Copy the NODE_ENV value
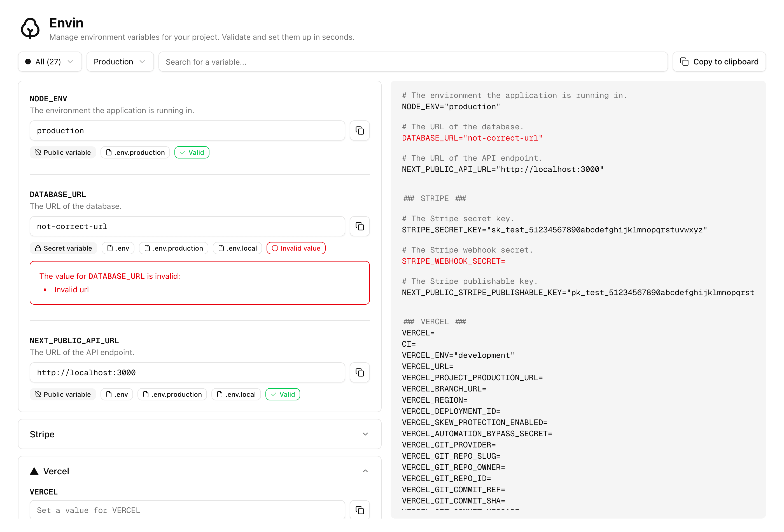The width and height of the screenshot is (784, 532). (x=360, y=130)
